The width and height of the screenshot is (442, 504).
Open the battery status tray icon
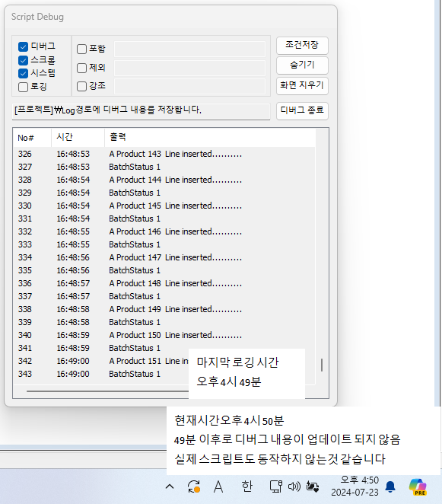313,486
